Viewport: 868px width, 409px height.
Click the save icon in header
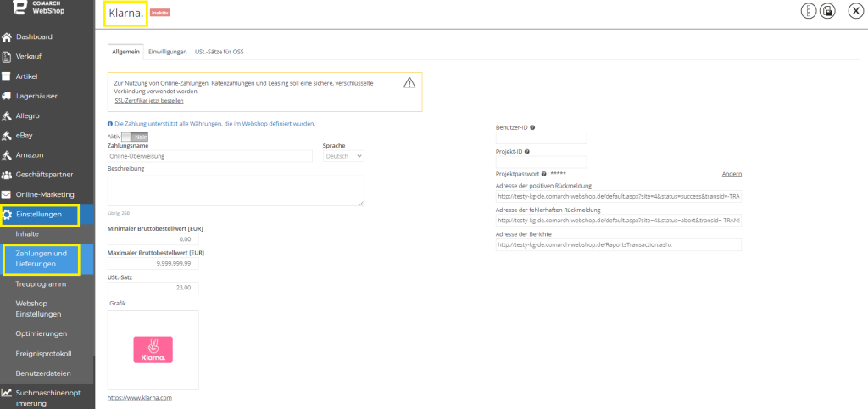[827, 11]
